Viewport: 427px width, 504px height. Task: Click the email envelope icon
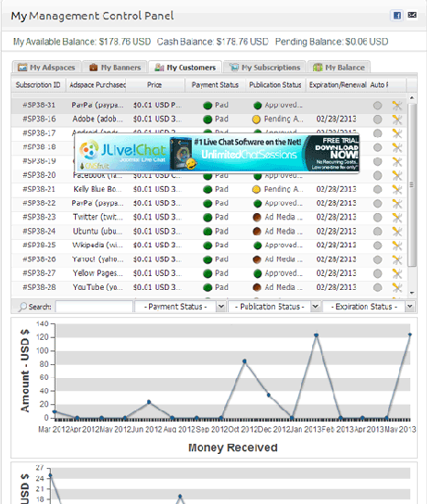(412, 15)
